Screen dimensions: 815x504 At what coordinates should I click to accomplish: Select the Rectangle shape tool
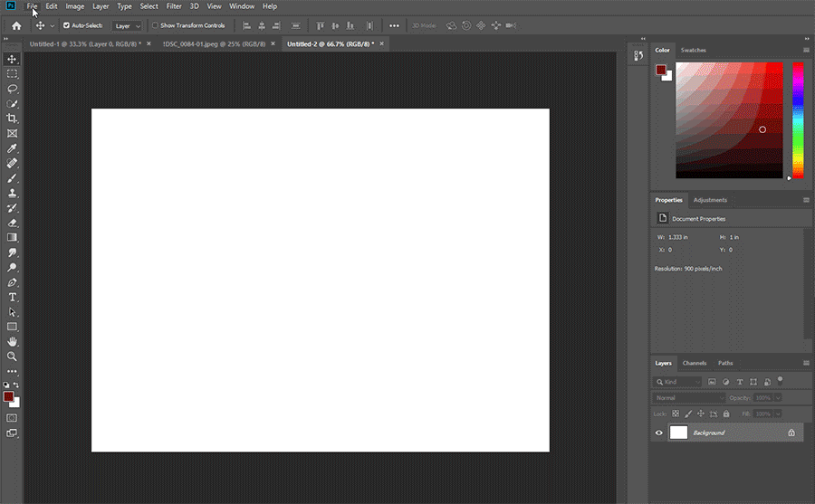pyautogui.click(x=12, y=327)
